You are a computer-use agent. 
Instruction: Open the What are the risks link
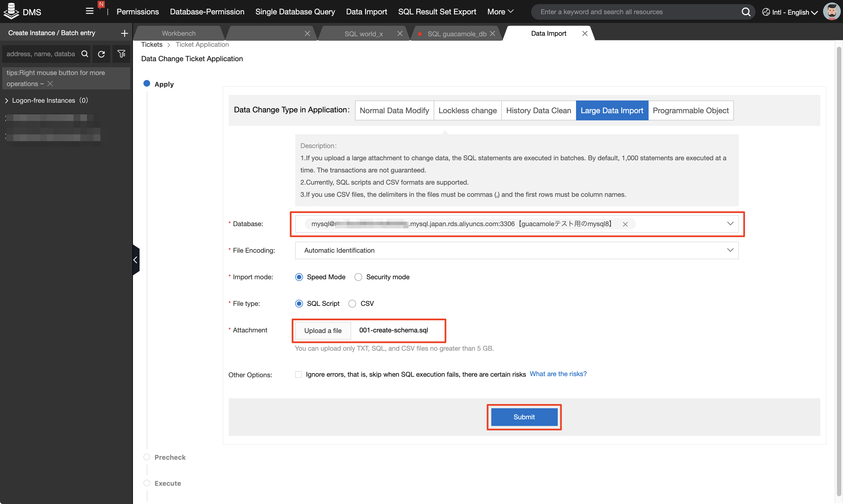pyautogui.click(x=558, y=374)
